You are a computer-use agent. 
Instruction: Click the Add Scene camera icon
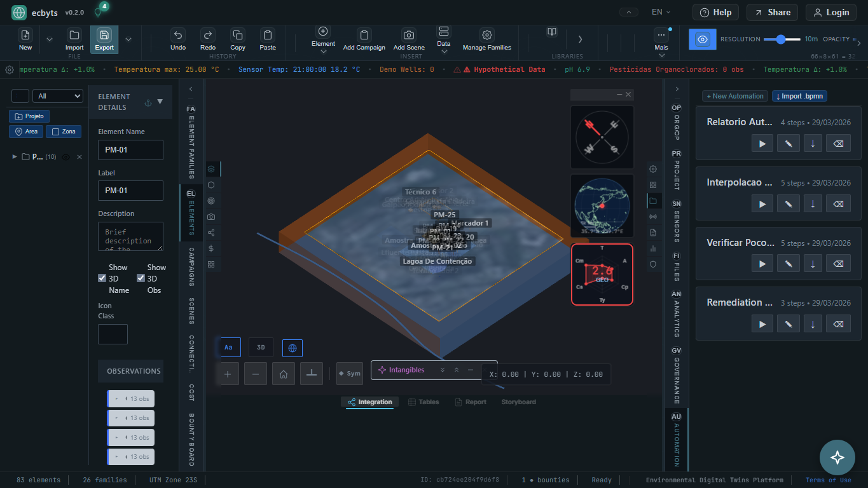tap(409, 36)
